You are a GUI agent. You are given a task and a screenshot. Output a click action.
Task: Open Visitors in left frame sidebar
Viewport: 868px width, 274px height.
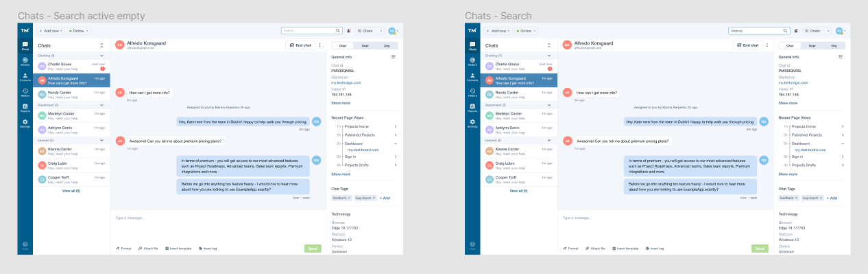point(25,61)
